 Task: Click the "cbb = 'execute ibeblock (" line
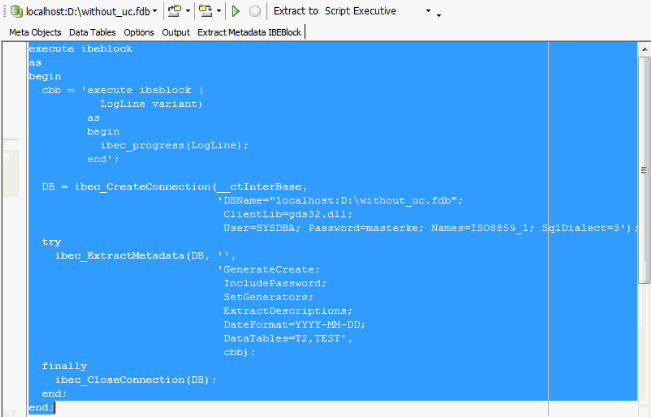coord(122,90)
